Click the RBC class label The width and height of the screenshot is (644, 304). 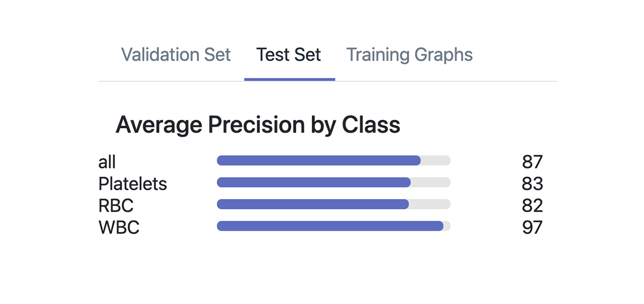(x=116, y=205)
